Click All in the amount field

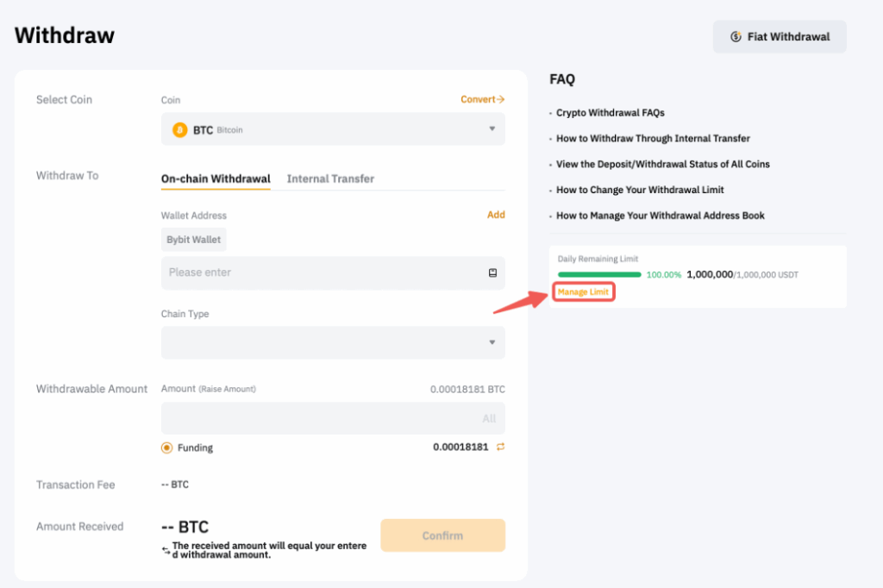489,418
